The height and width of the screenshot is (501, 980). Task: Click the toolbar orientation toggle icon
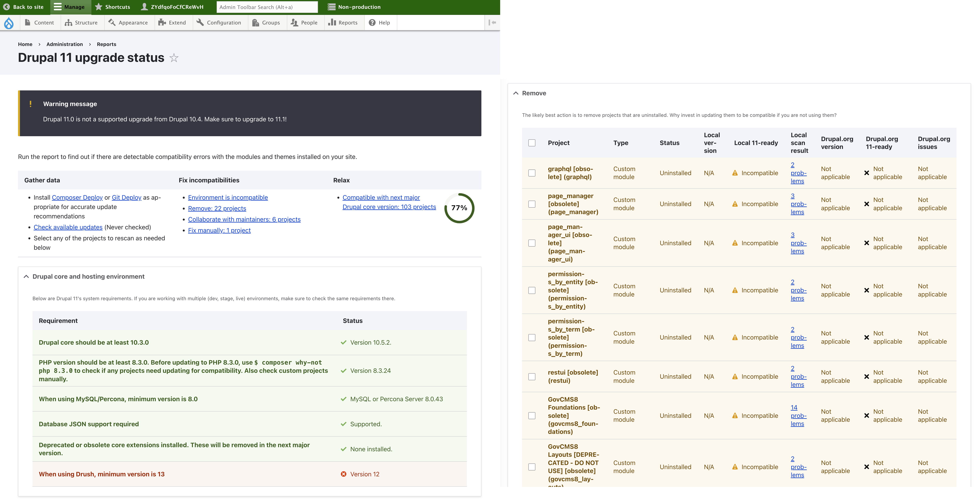(x=492, y=23)
